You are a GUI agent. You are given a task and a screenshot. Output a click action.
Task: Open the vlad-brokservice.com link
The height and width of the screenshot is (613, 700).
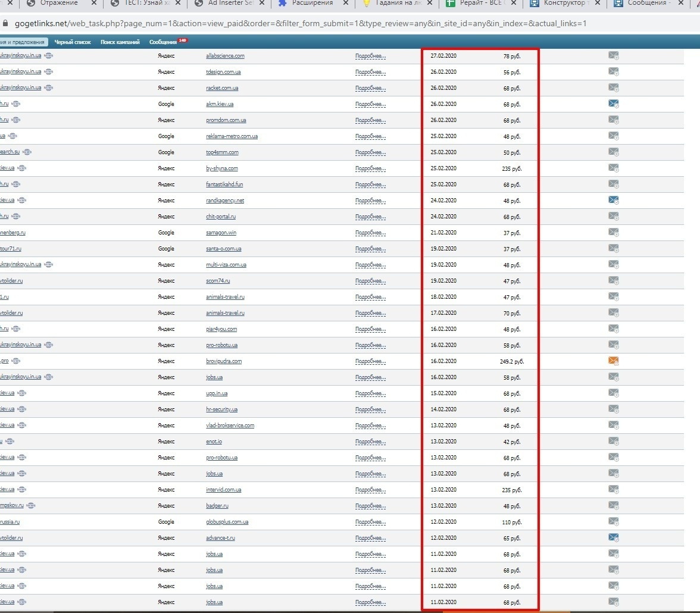pos(230,426)
